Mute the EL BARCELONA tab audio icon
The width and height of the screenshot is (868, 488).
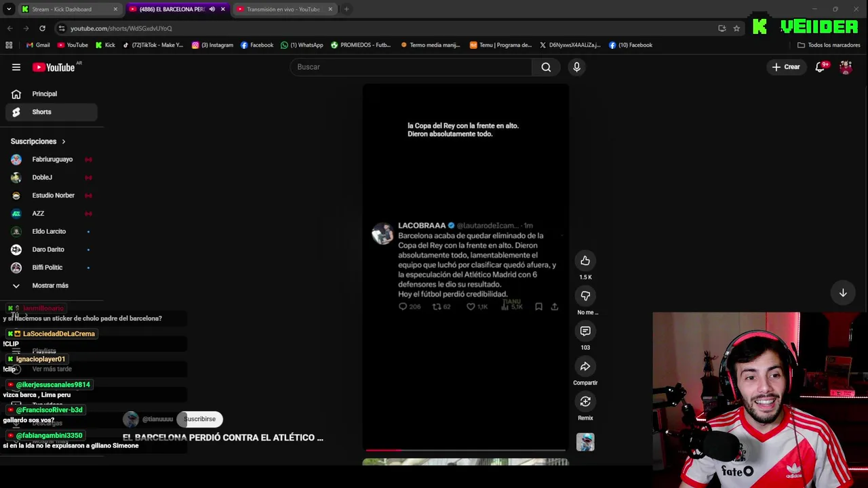[x=212, y=9]
